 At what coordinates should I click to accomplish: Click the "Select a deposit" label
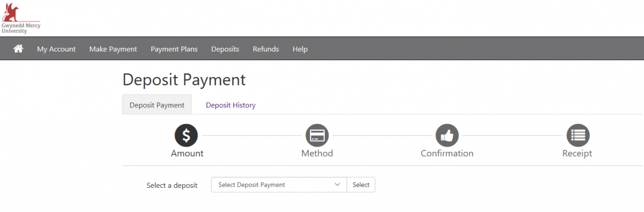click(x=172, y=185)
